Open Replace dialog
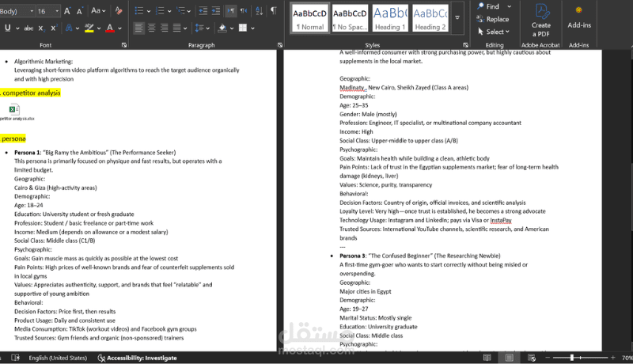The height and width of the screenshot is (364, 633). [x=493, y=19]
